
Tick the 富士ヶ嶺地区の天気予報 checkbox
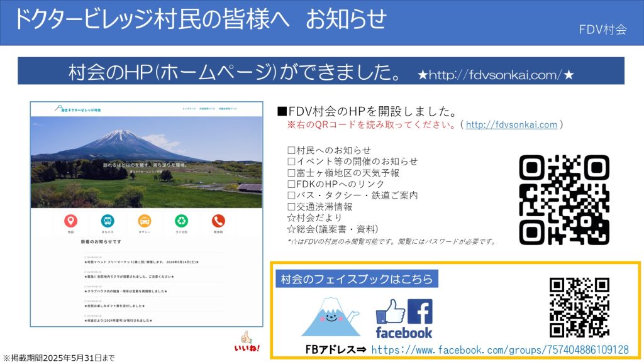pos(291,173)
